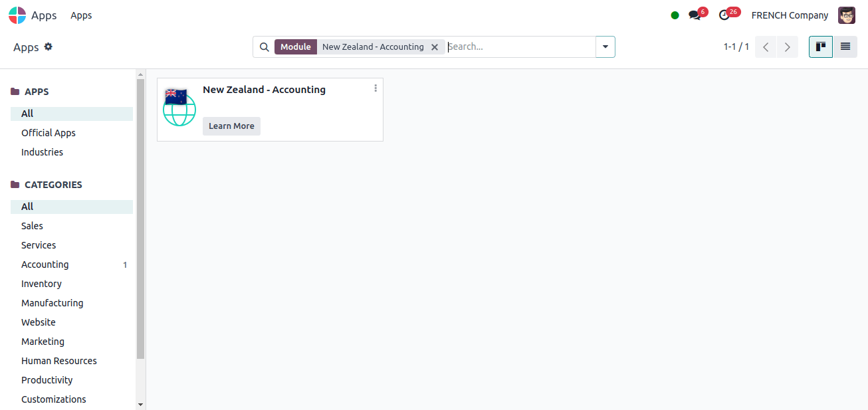Open the Odoo home menu logo
Viewport: 868px width, 410px height.
(17, 15)
